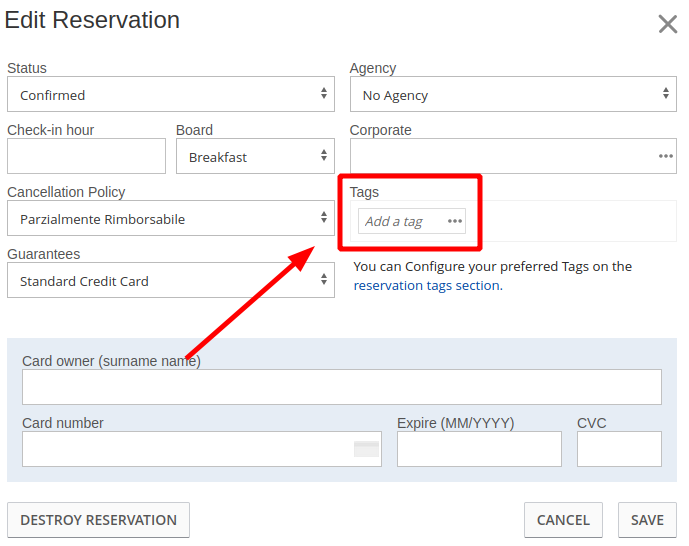Click the Add a tag input
This screenshot has height=546, width=689.
tap(400, 221)
